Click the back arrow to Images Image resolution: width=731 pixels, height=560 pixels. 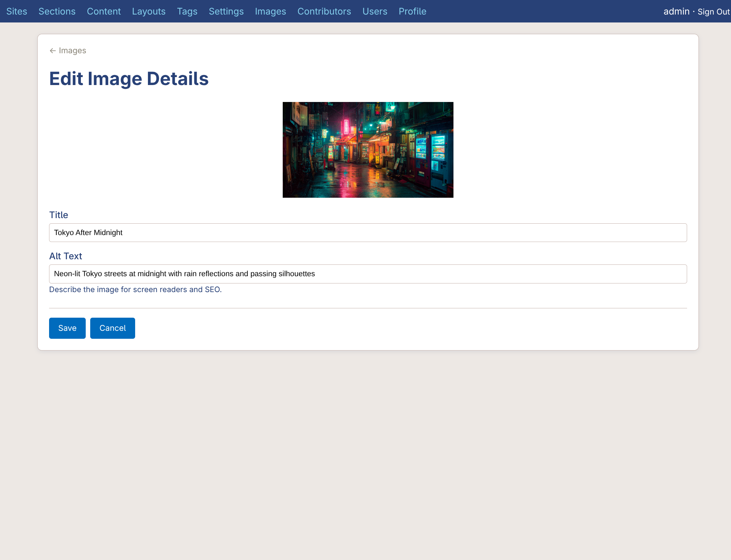click(x=53, y=51)
